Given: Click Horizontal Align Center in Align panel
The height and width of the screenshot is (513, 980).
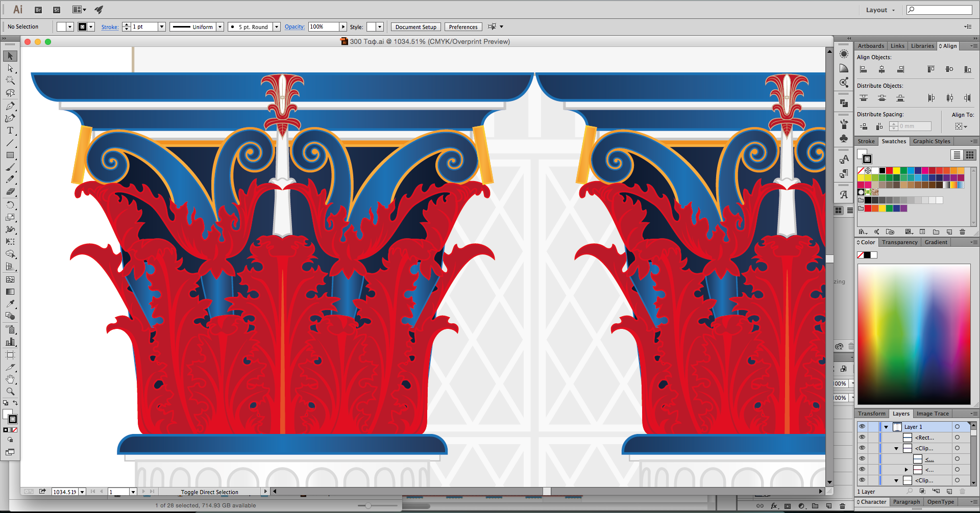Looking at the screenshot, I should (881, 69).
